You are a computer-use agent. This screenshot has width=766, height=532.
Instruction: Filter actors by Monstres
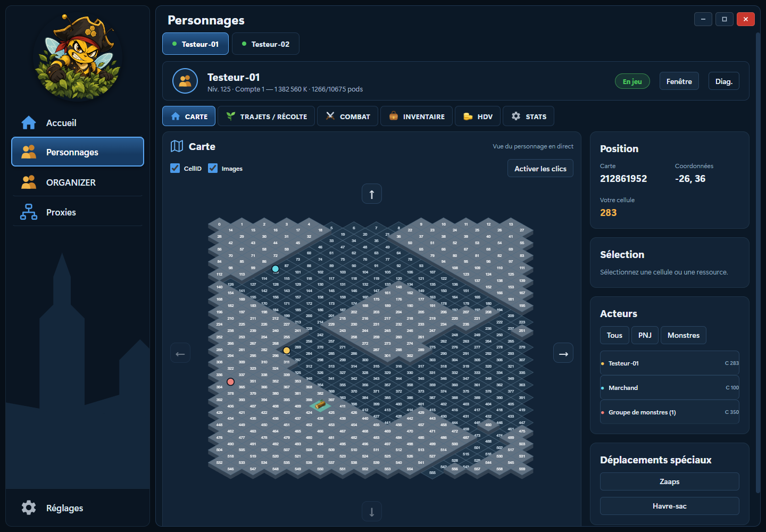(684, 335)
